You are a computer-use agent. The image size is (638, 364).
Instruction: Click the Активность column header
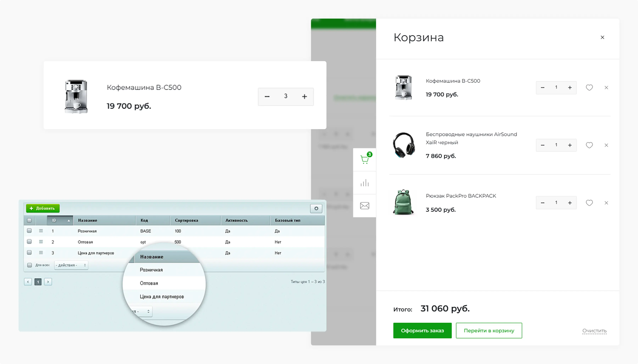(236, 220)
